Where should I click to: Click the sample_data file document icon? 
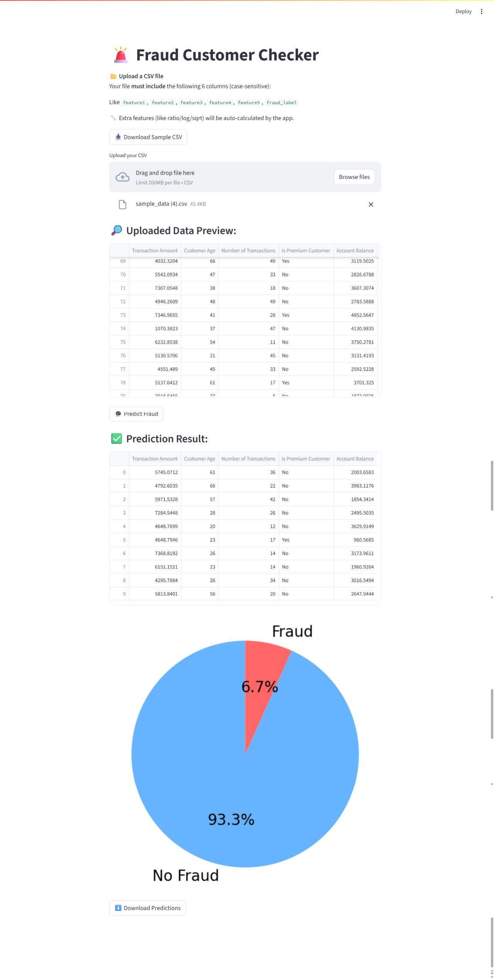122,204
